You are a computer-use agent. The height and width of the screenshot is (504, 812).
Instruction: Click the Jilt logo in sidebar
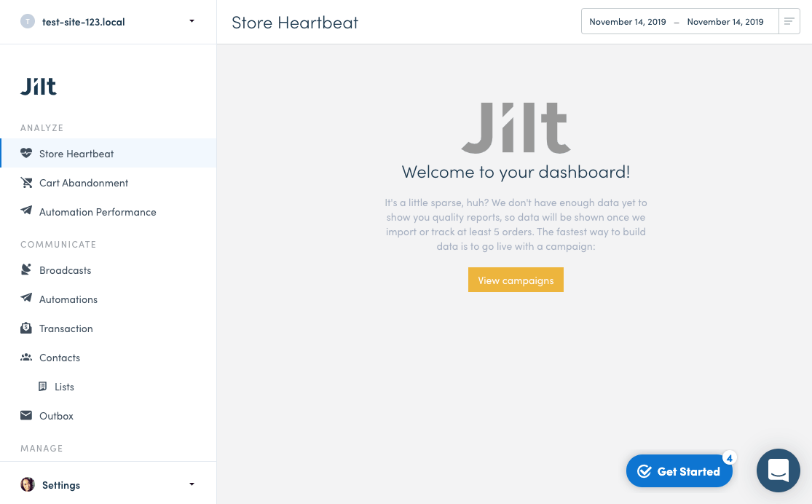39,87
